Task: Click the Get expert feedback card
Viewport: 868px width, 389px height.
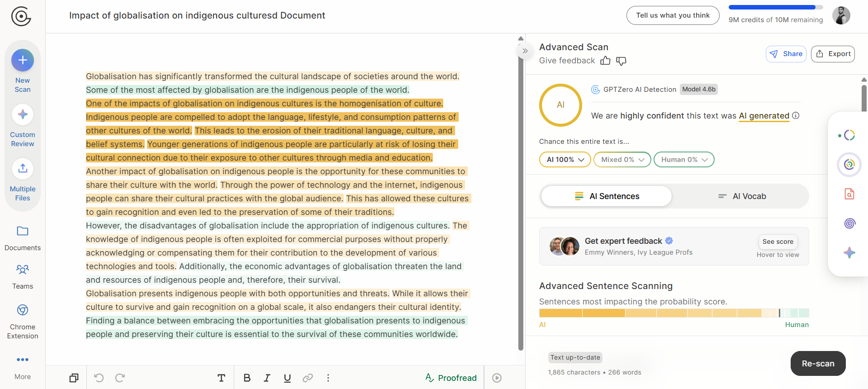Action: [x=674, y=246]
